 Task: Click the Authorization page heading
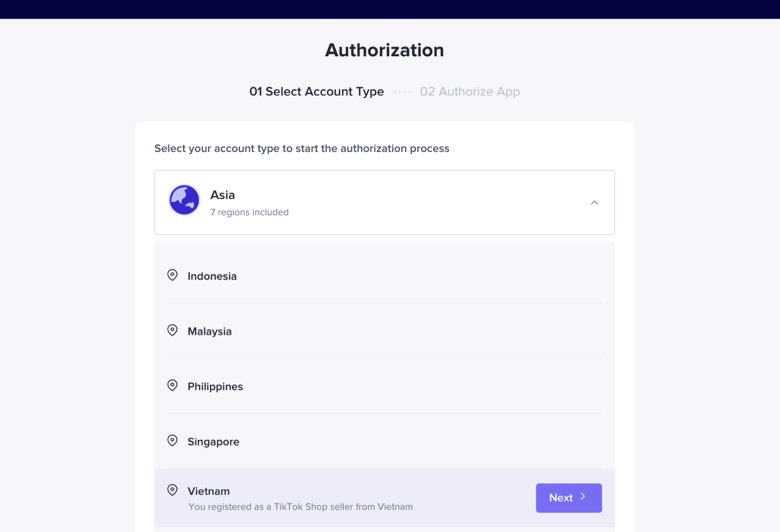(384, 50)
